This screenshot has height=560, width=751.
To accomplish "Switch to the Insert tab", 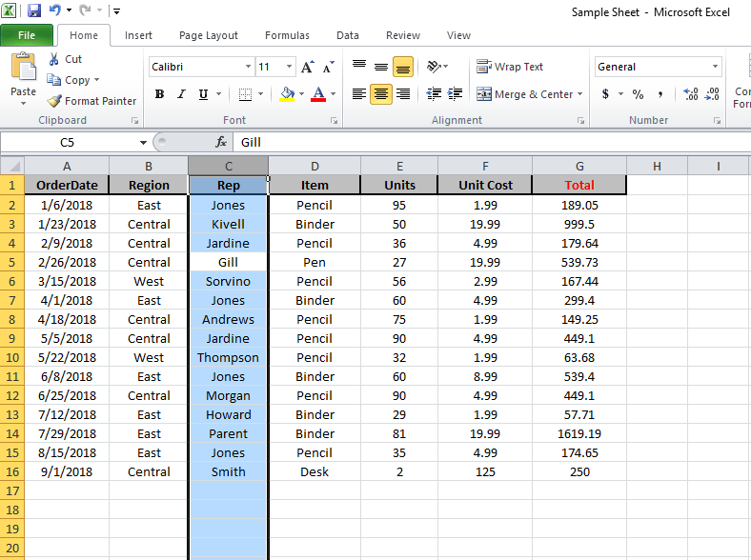I will tap(138, 35).
